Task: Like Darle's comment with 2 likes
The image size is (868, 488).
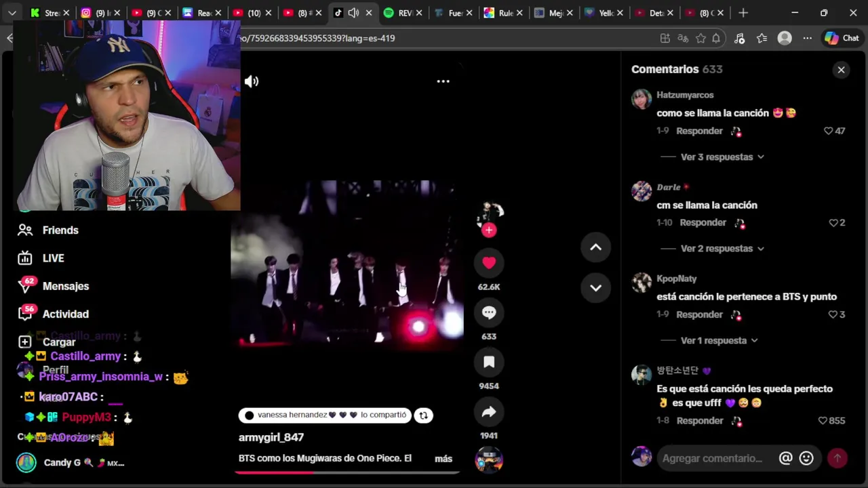Action: [833, 223]
